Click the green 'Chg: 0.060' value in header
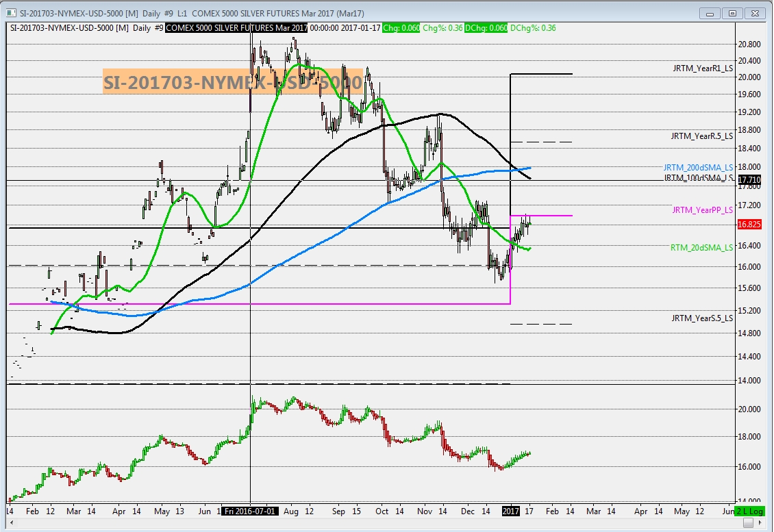 click(x=401, y=27)
